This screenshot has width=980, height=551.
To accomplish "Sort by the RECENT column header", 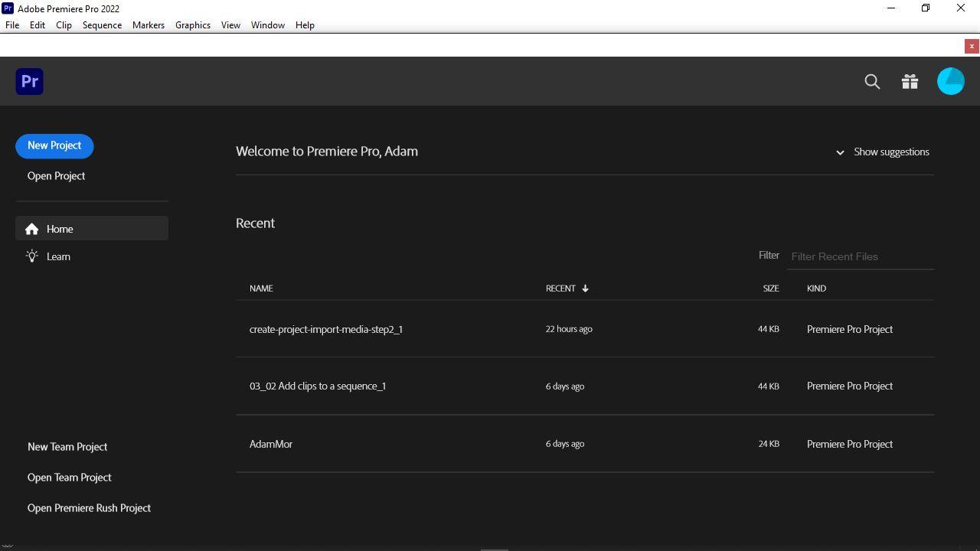I will 560,289.
